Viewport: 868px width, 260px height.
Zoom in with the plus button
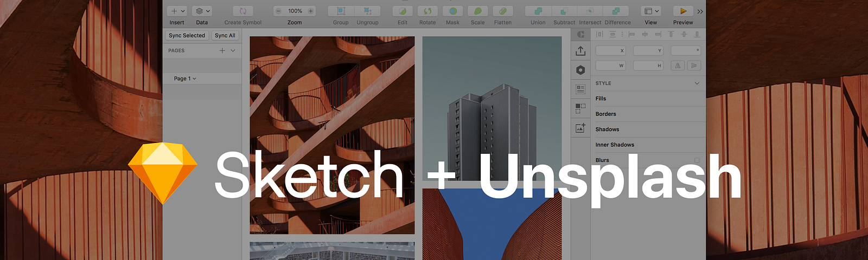pos(311,11)
